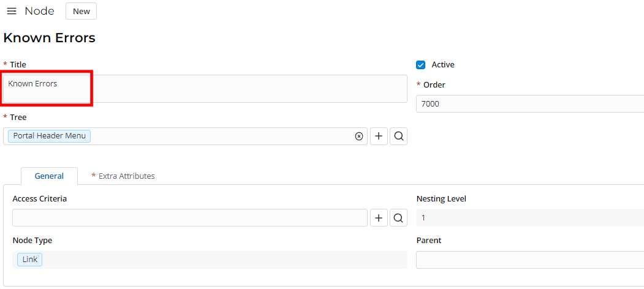Screen dimensions: 644x289
Task: Open the hamburger navigation menu
Action: [12, 11]
